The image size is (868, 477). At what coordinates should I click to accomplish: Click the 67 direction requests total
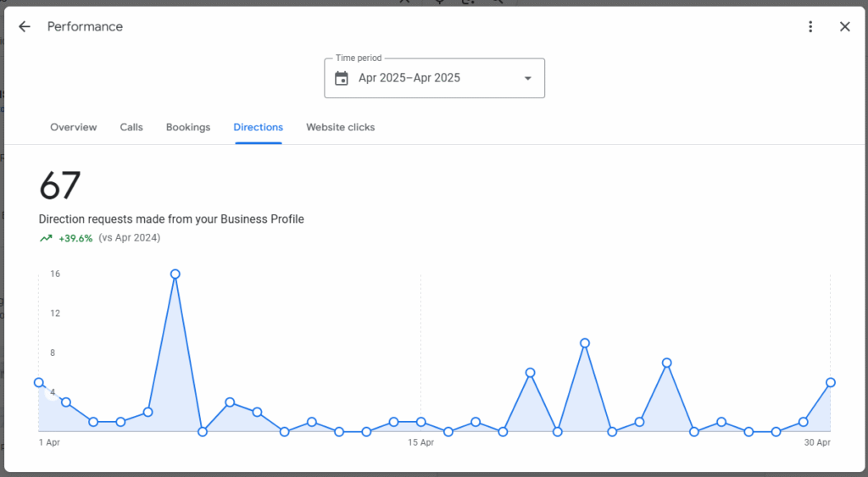[60, 186]
